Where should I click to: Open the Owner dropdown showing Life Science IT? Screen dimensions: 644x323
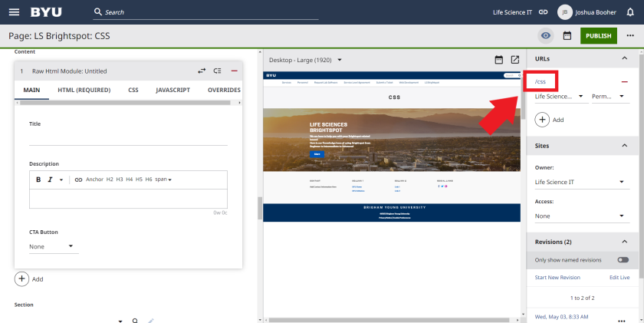[x=582, y=182]
